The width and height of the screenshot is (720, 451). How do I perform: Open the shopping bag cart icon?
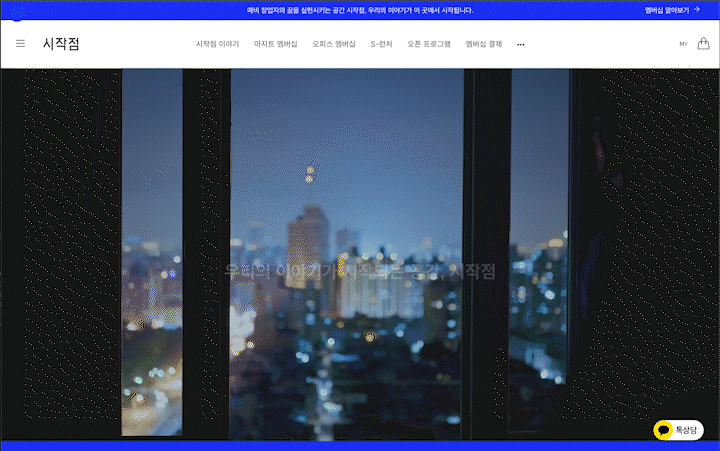click(703, 44)
